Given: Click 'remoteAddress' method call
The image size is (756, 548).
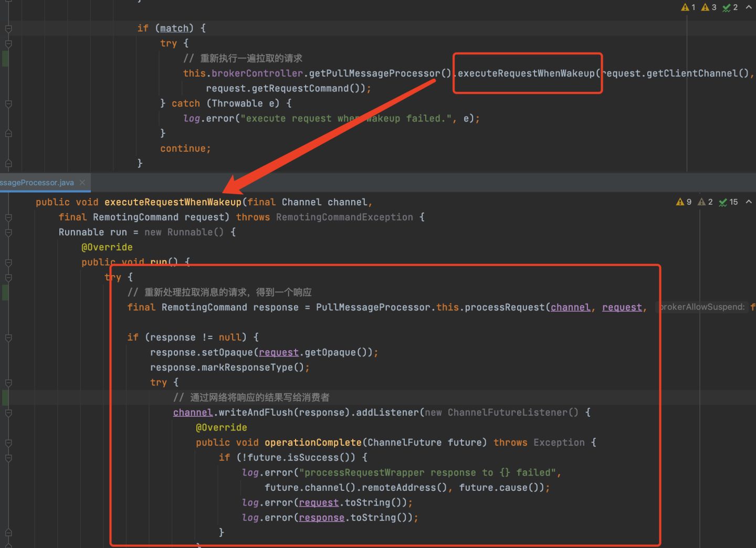Looking at the screenshot, I should [x=399, y=488].
